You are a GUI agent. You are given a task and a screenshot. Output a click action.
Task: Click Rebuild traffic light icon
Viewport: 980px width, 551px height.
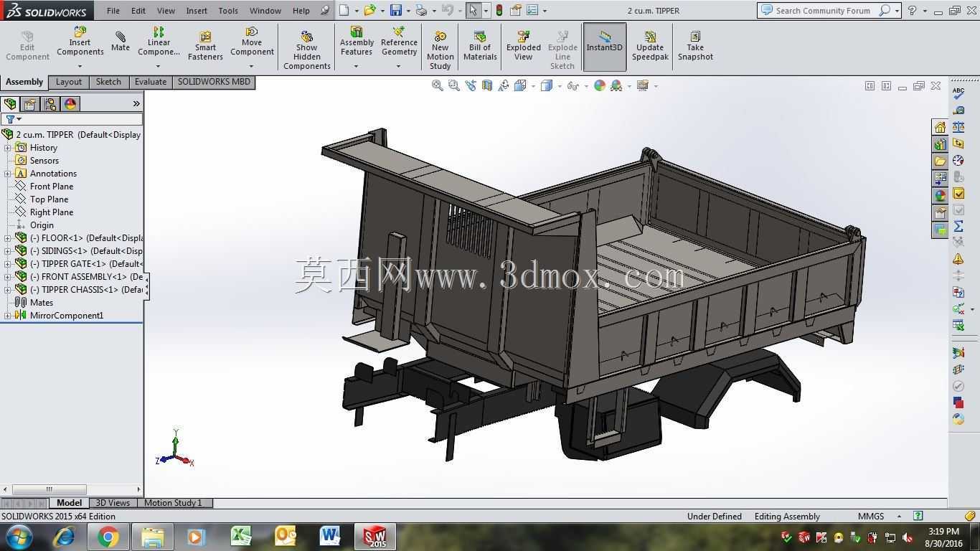(x=499, y=10)
